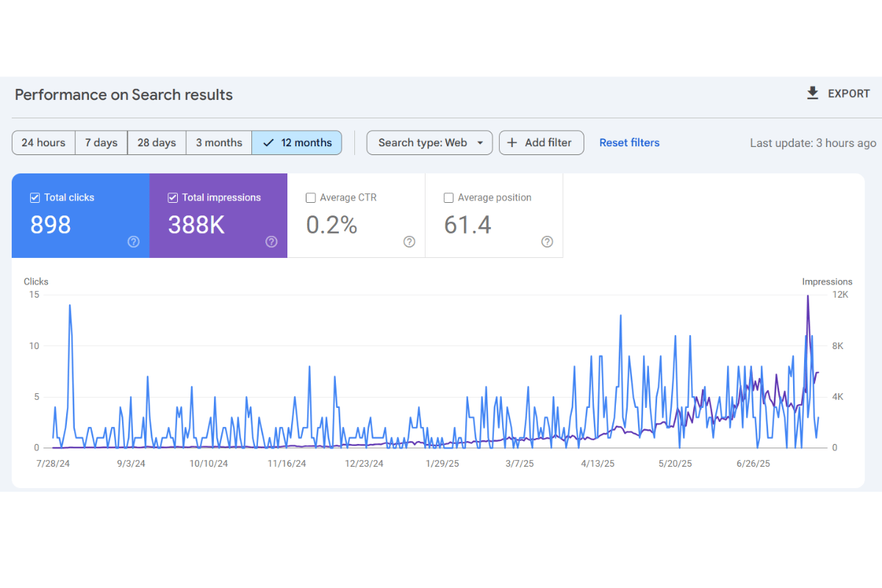Viewport: 882px width, 588px height.
Task: Click the 4K impressions axis label
Action: click(838, 397)
